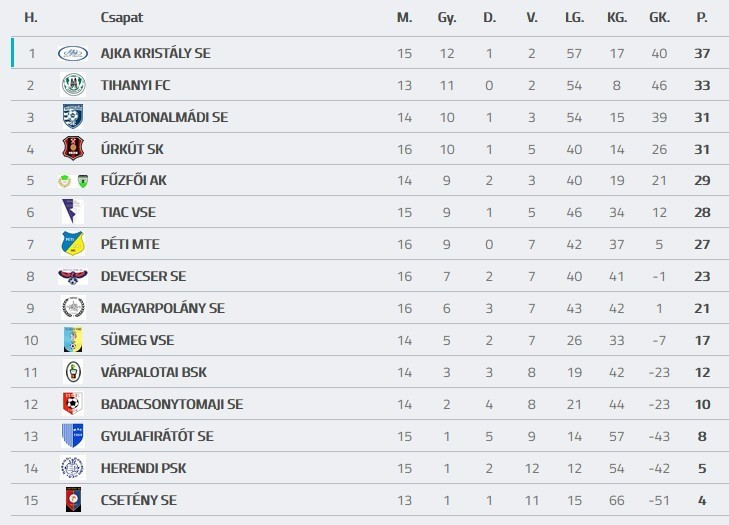Click the Badacsonytomaji SE club logo
This screenshot has height=525, width=729.
(x=73, y=404)
